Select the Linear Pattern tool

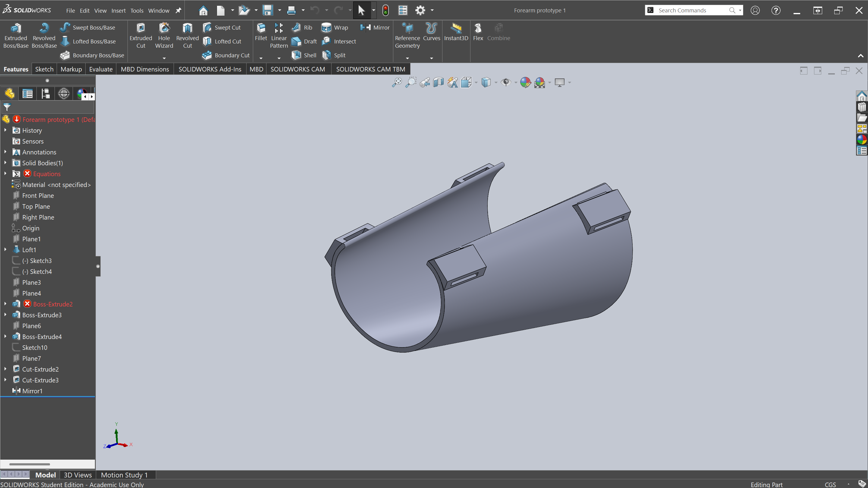[x=279, y=36]
